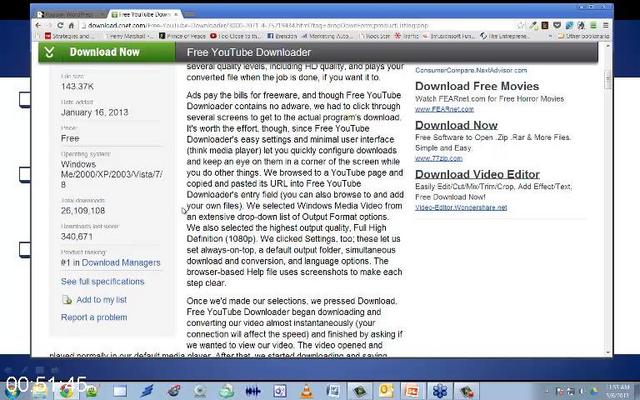Open the Traffic bookmark

(x=407, y=36)
